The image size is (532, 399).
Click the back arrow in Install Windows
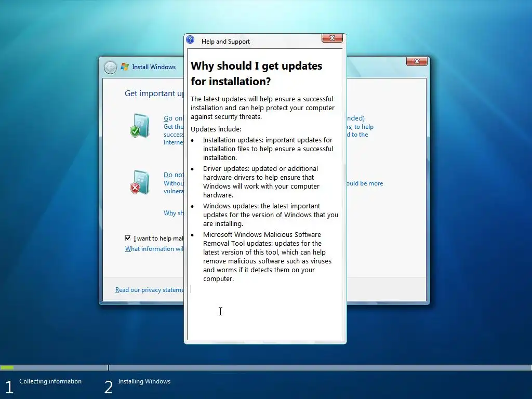110,68
